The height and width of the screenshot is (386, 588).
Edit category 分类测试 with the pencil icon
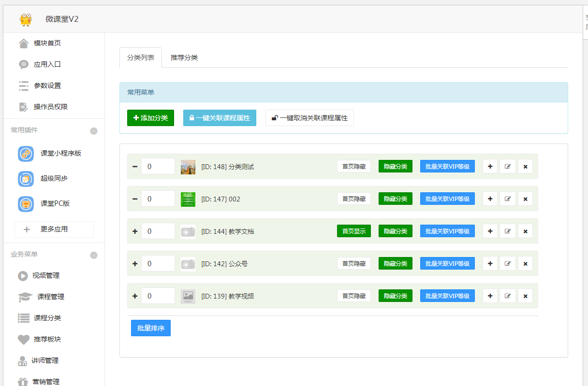pyautogui.click(x=507, y=166)
